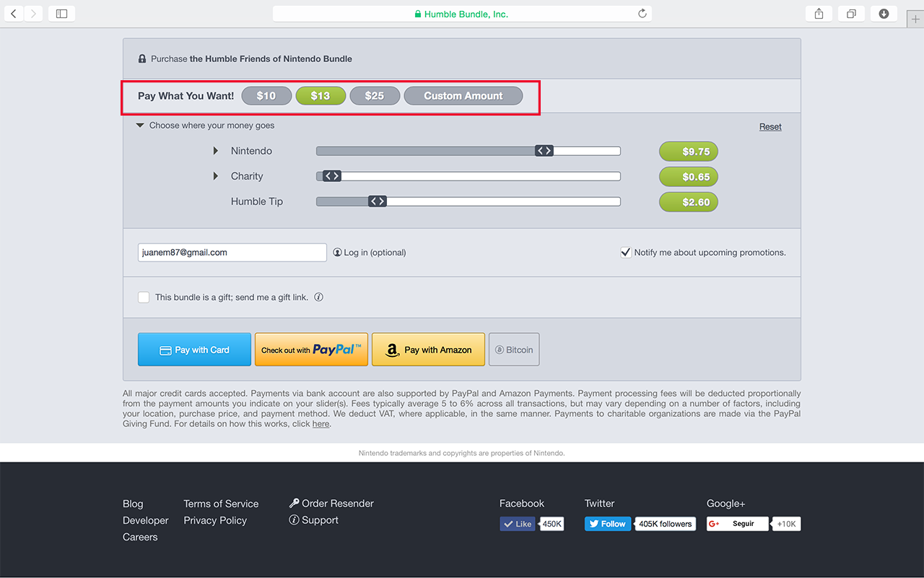The height and width of the screenshot is (578, 924).
Task: Click the email address input field
Action: click(232, 253)
